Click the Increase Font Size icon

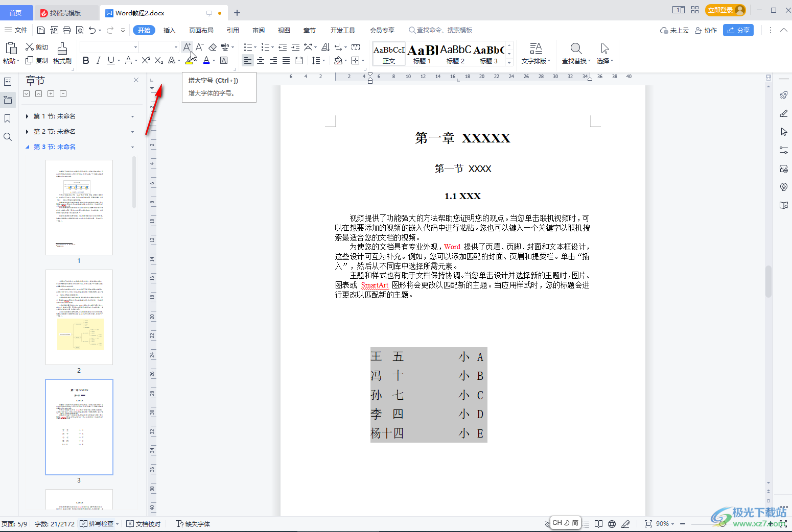click(187, 47)
